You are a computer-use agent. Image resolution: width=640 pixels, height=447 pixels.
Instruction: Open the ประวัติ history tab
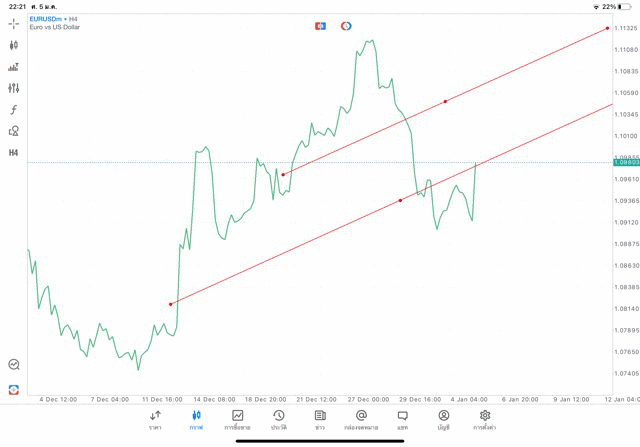279,419
